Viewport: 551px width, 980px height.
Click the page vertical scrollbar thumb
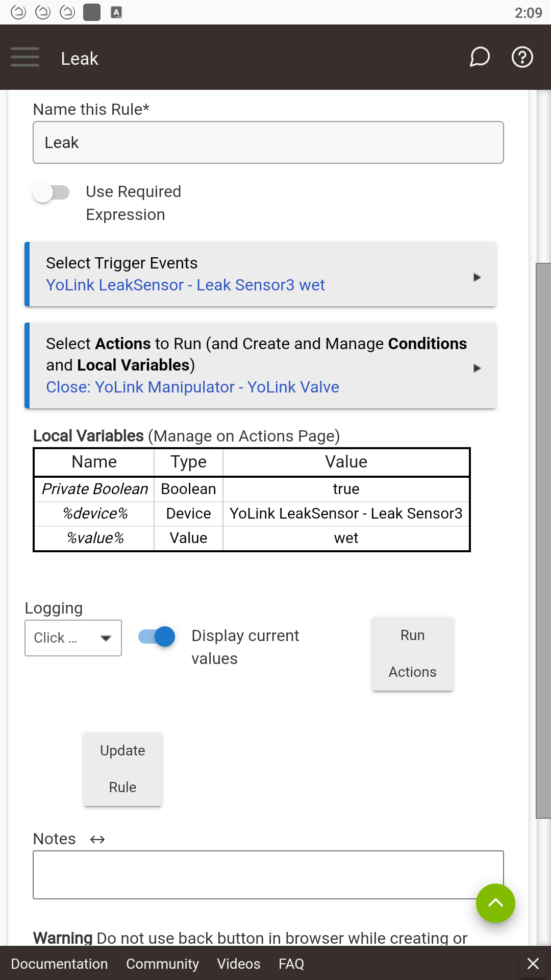(x=543, y=541)
